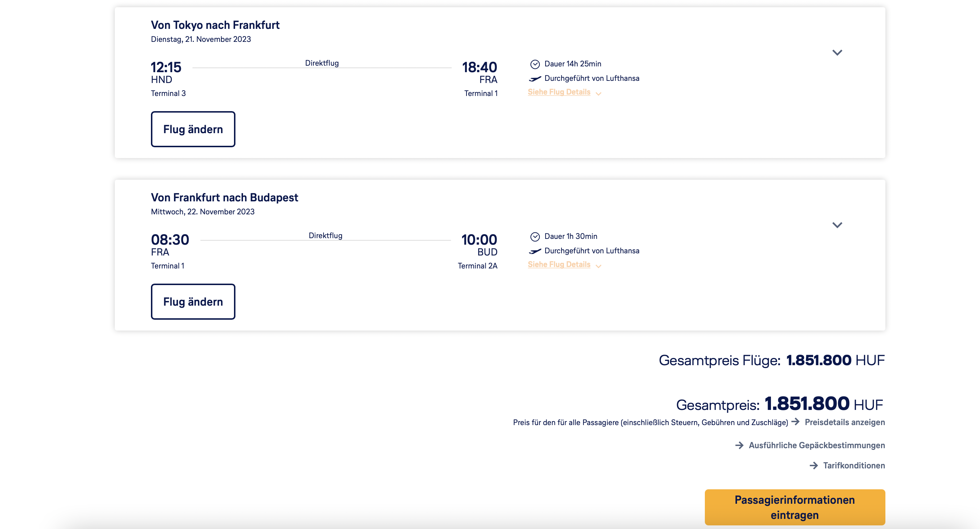Viewport: 980px width, 529px height.
Task: Click the arrow icon beside Ausführliche Gepäckbestimmungen
Action: [x=739, y=445]
